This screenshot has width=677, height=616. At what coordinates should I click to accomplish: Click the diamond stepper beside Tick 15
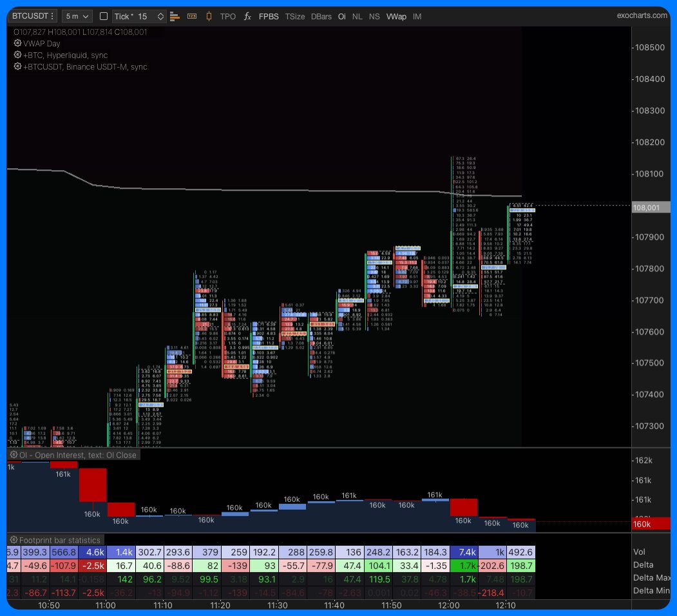159,16
